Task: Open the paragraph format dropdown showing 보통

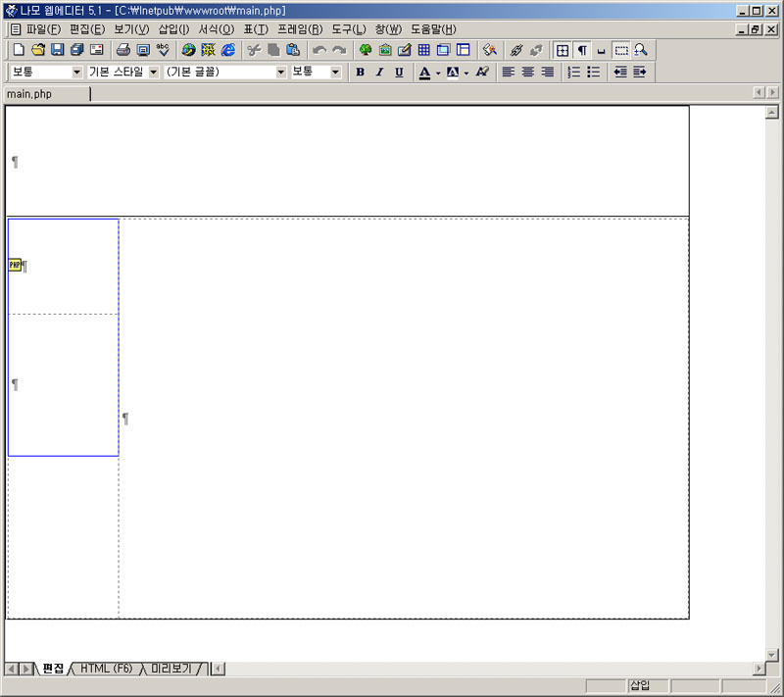Action: click(x=77, y=73)
